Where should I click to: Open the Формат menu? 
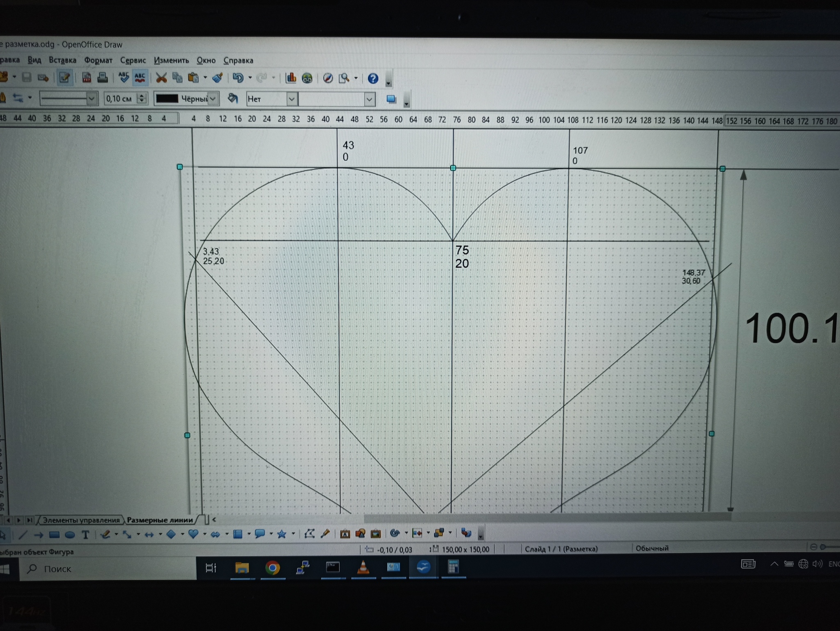(98, 60)
